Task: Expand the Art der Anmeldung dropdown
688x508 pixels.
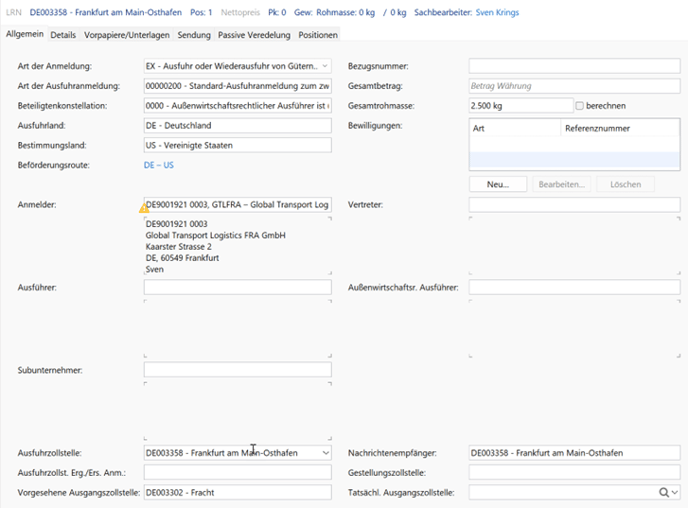Action: [324, 66]
